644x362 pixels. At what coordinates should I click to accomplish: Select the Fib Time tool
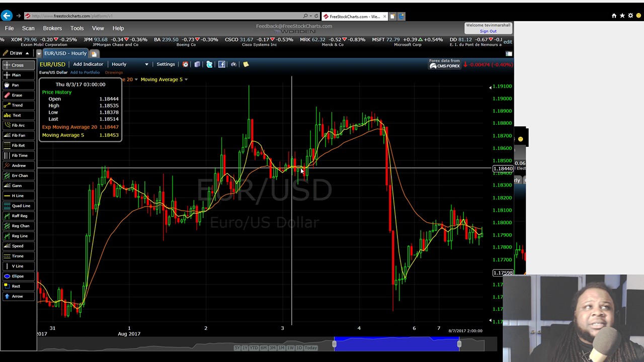(x=18, y=155)
